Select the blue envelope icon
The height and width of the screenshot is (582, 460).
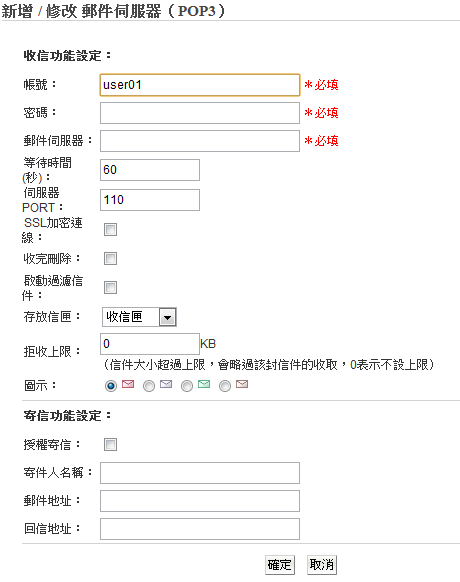point(166,384)
